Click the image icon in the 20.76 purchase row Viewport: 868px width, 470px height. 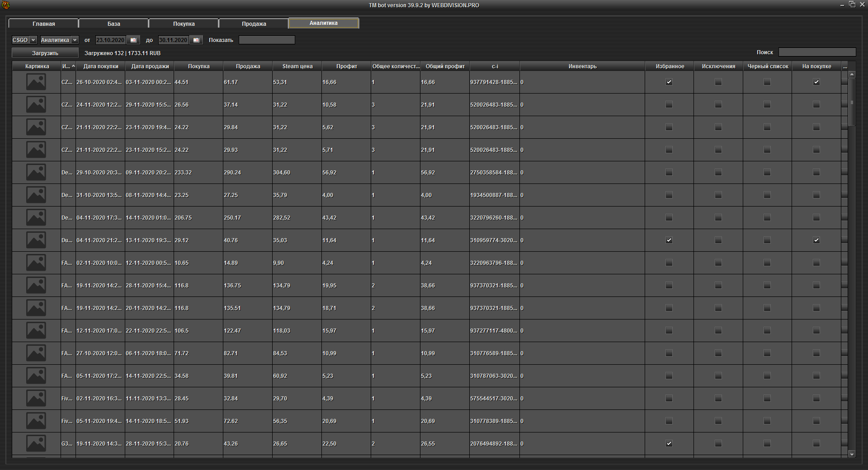point(36,444)
